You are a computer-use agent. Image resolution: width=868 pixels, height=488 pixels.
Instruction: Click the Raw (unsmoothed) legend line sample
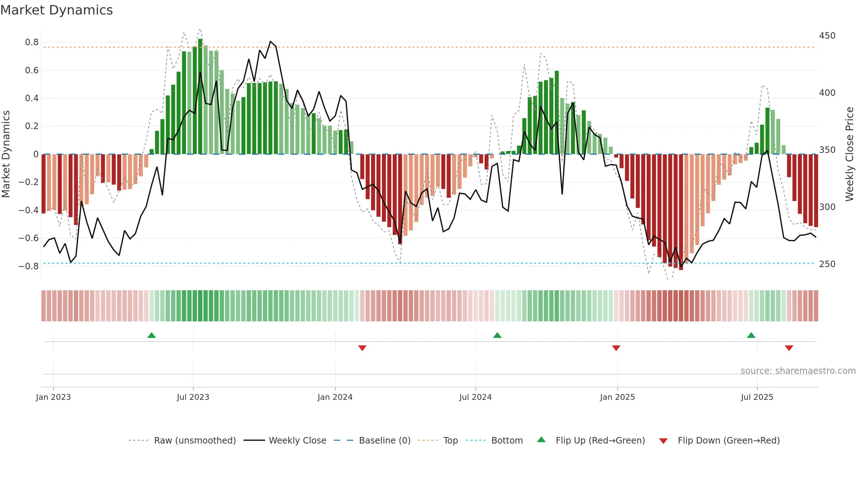(x=139, y=440)
